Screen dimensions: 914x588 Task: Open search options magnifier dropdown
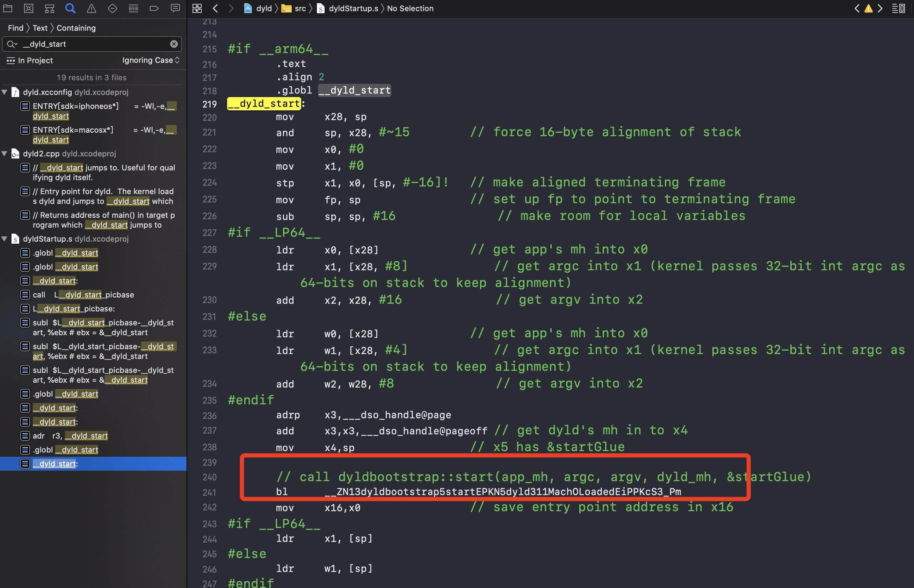tap(12, 44)
